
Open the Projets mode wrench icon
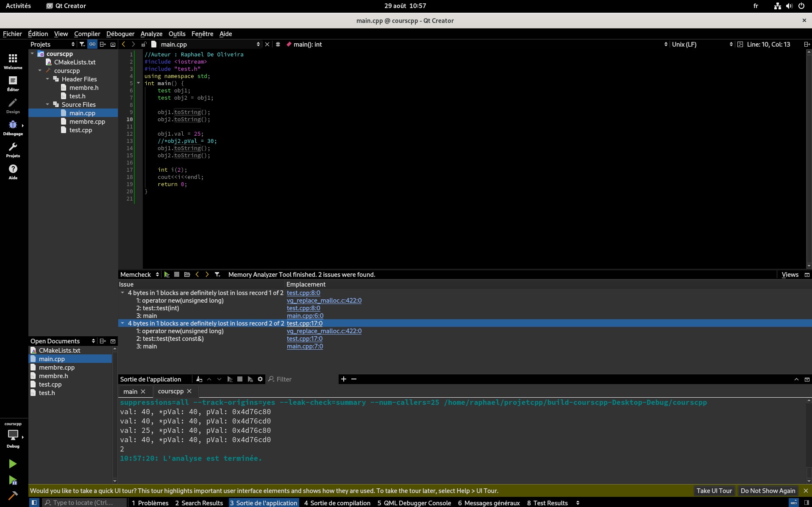click(13, 150)
